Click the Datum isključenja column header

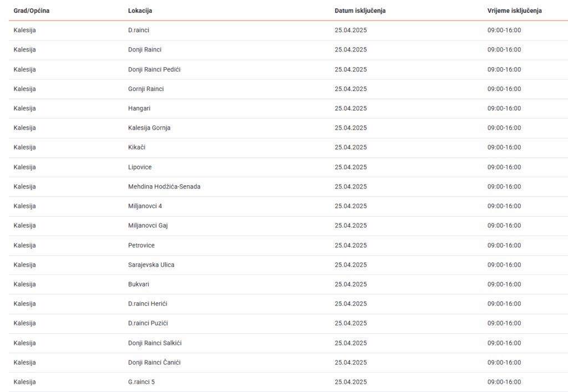click(x=360, y=11)
